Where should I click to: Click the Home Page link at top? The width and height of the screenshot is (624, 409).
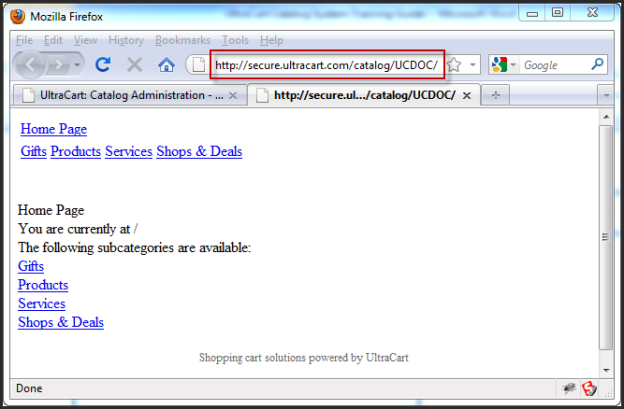click(54, 129)
